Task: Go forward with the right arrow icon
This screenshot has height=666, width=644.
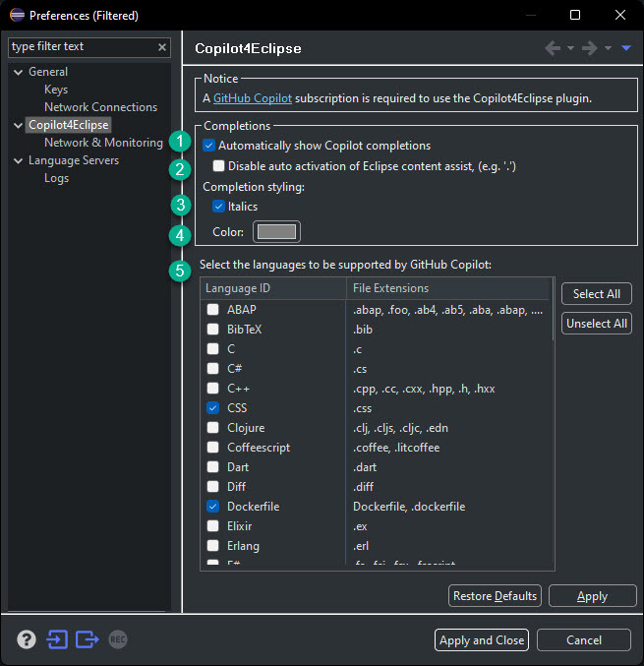Action: 589,48
